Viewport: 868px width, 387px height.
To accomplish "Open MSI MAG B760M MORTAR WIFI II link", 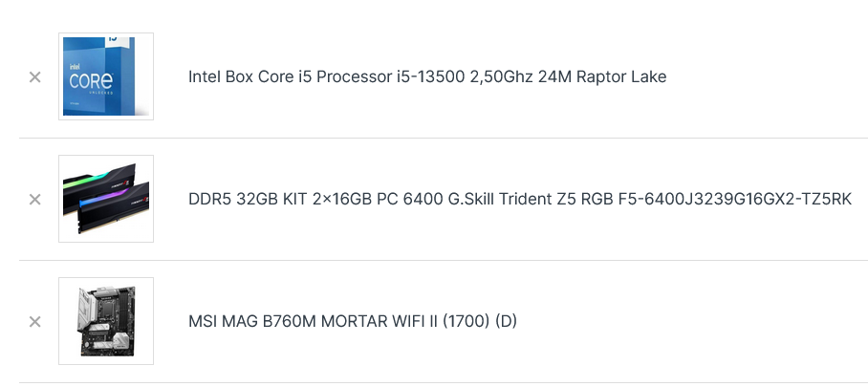I will pyautogui.click(x=353, y=322).
